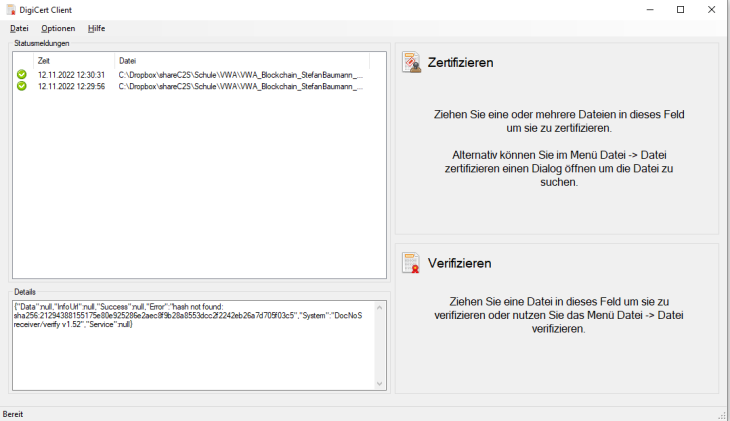
Task: Select the file path in 12:29:56 row
Action: pos(240,86)
